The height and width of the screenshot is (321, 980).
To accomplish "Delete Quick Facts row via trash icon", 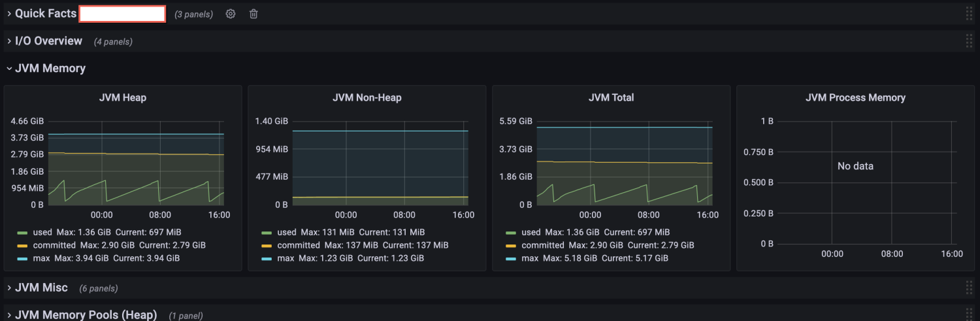I will tap(253, 14).
